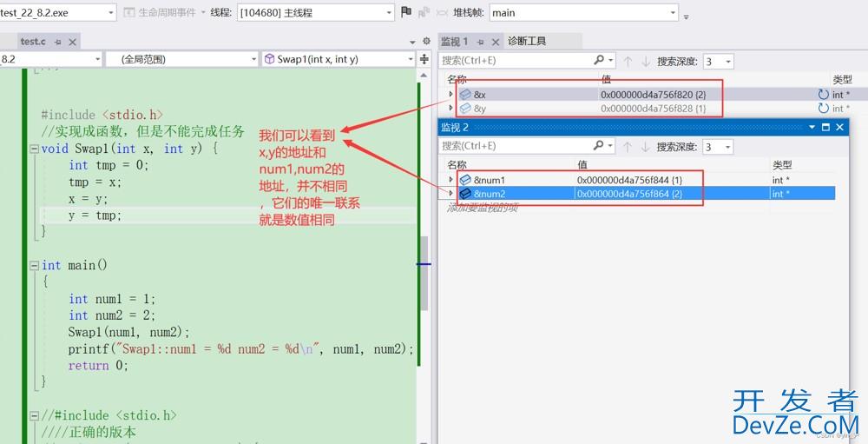The image size is (868, 444).
Task: Click value 0x000000d4a756f844 {1}
Action: pos(629,180)
